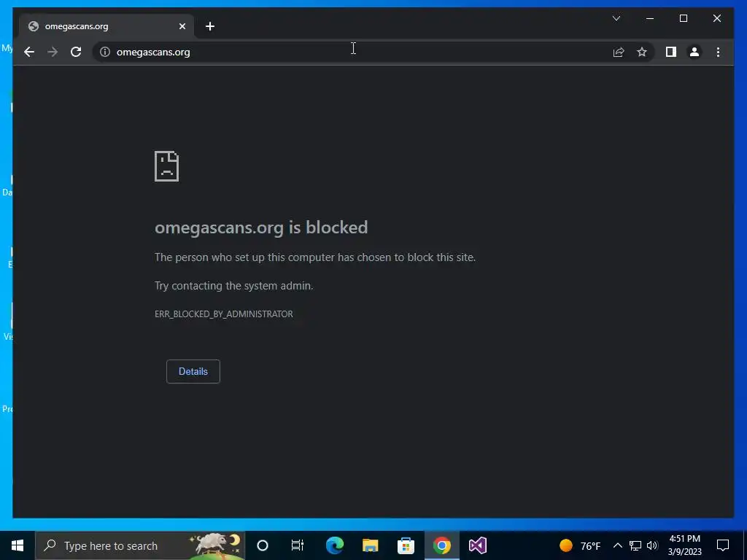Show hidden system tray icons

click(617, 545)
